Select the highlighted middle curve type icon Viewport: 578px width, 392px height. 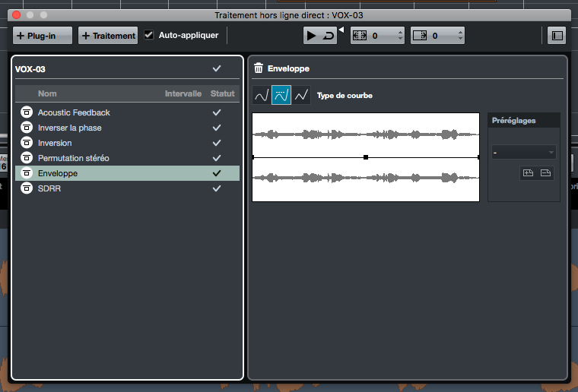coord(281,95)
